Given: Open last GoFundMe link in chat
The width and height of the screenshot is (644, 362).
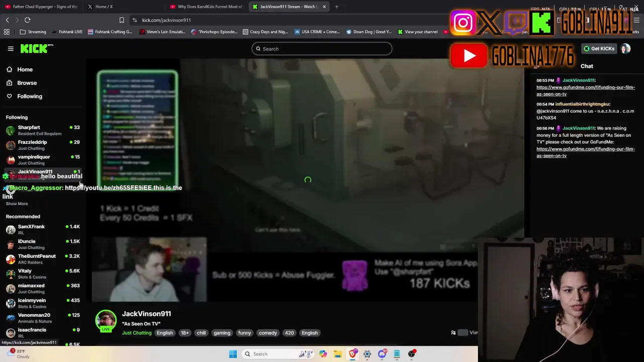Looking at the screenshot, I should pyautogui.click(x=585, y=152).
